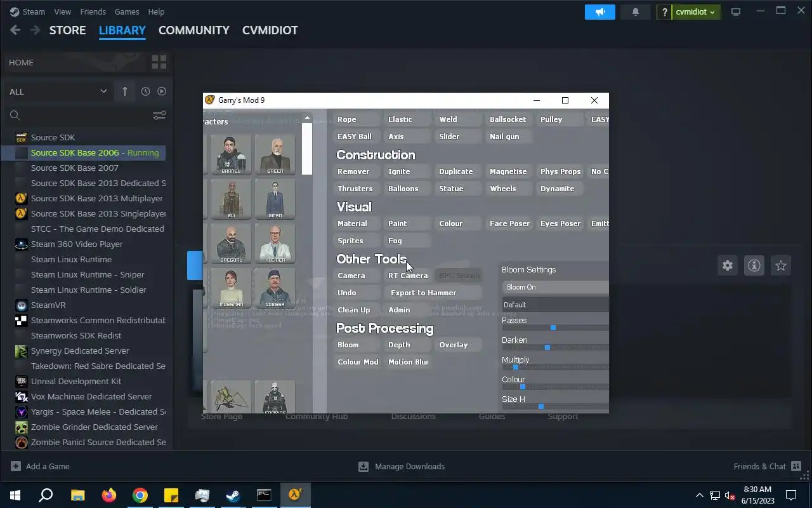
Task: Click the Clean Up button
Action: tap(356, 310)
